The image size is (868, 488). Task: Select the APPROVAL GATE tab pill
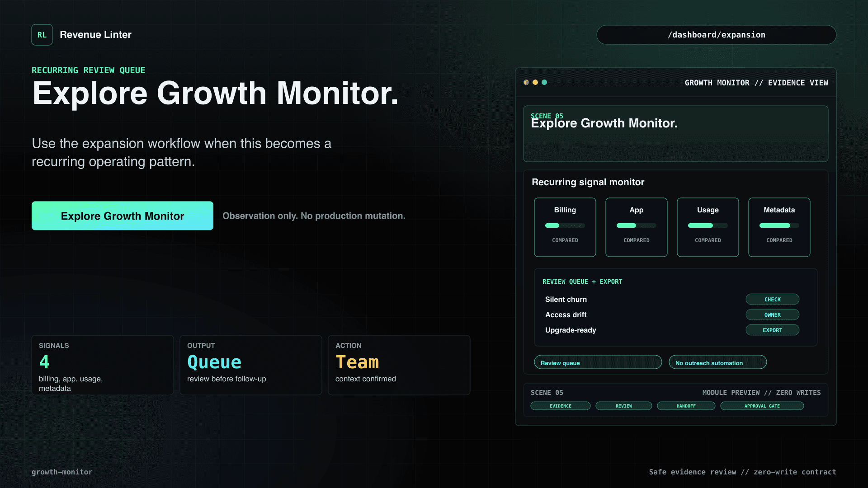coord(762,406)
